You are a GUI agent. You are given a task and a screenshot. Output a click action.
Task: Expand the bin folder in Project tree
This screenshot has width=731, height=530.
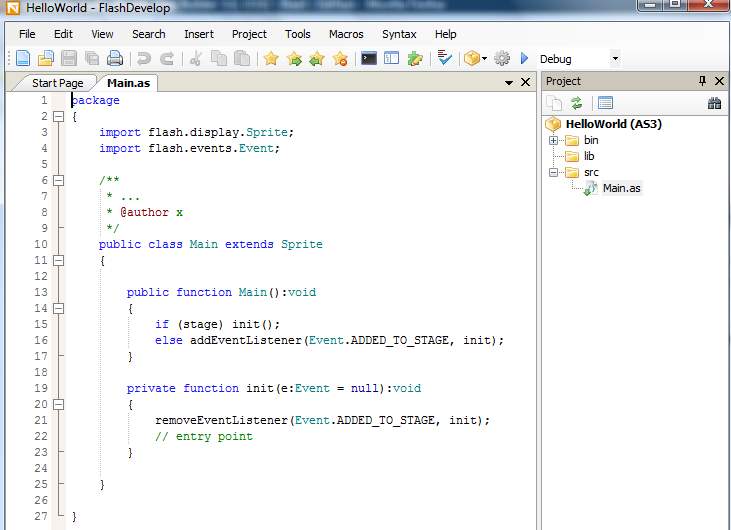pos(553,140)
